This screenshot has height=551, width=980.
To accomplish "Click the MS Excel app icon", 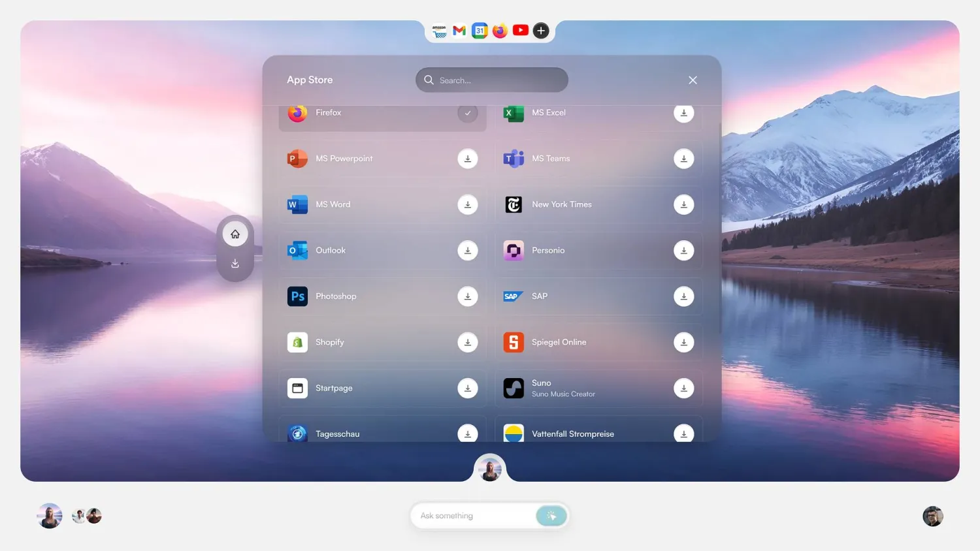I will (x=514, y=113).
